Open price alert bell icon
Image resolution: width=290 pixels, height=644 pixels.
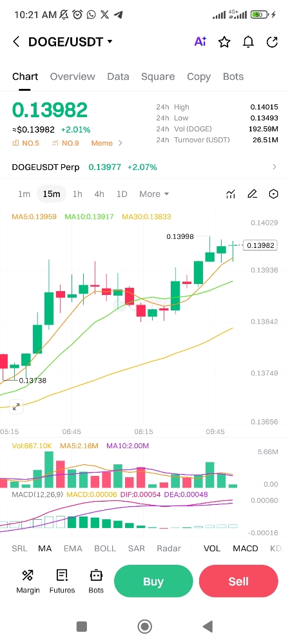(248, 41)
